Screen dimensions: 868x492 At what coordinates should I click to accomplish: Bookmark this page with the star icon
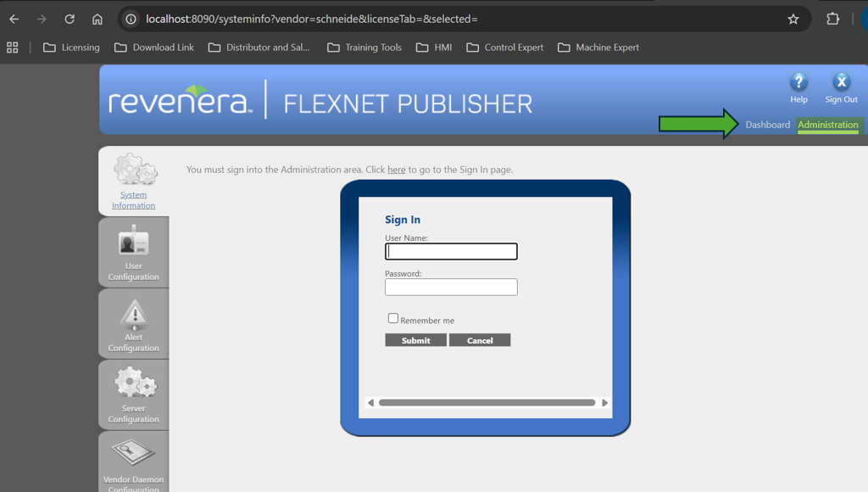click(793, 20)
